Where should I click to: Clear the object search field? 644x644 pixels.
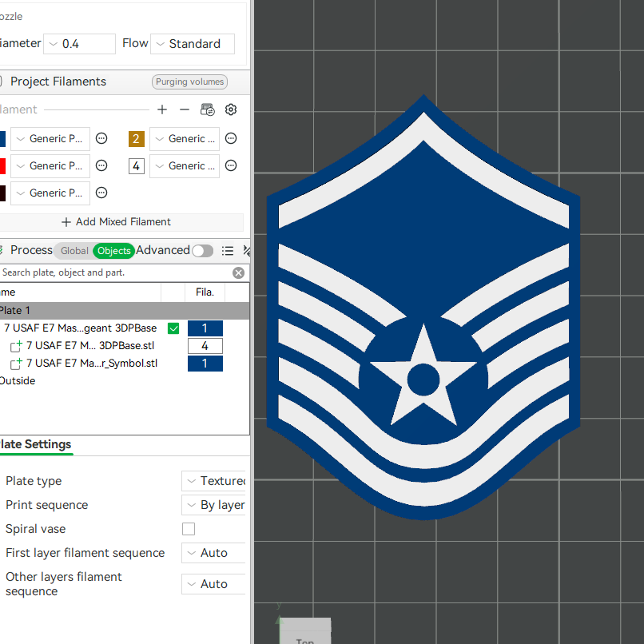pos(239,272)
